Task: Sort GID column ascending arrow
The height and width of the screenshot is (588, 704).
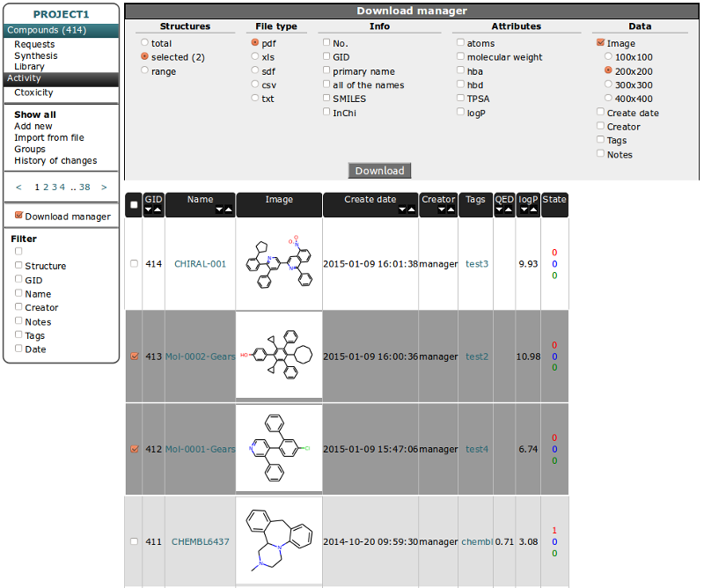Action: coord(158,209)
